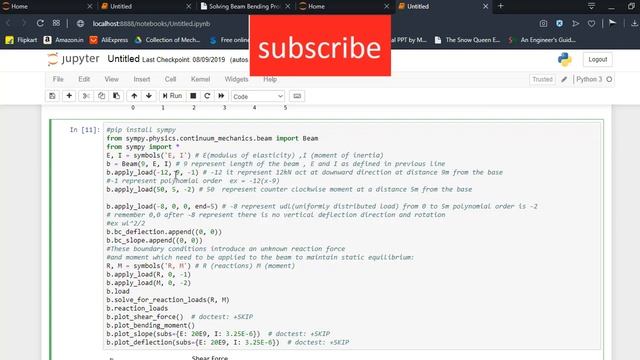Click the Python 3 kernel name
The image size is (640, 360).
(x=589, y=79)
